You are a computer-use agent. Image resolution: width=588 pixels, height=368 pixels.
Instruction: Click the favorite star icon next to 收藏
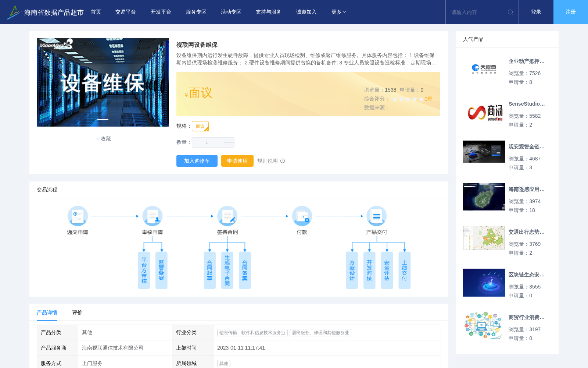(x=98, y=139)
